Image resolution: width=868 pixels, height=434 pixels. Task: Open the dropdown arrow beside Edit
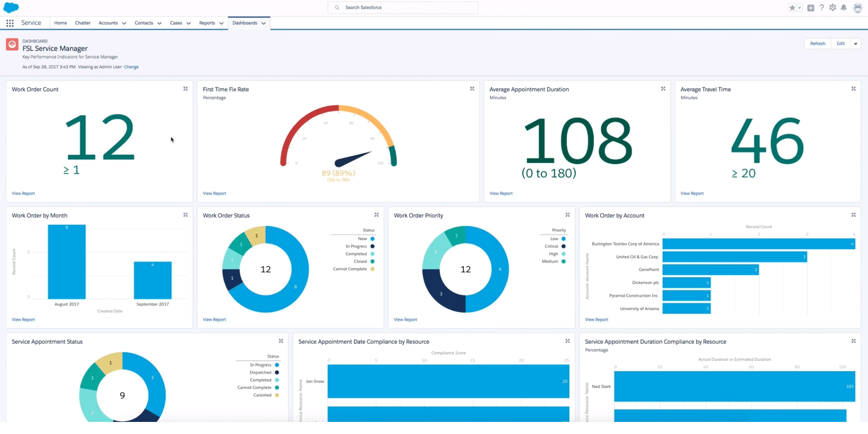point(855,44)
